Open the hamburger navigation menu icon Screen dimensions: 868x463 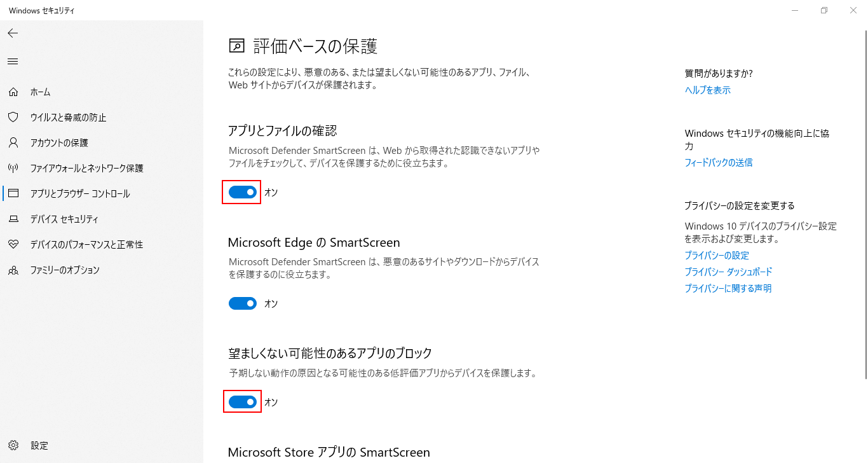13,61
